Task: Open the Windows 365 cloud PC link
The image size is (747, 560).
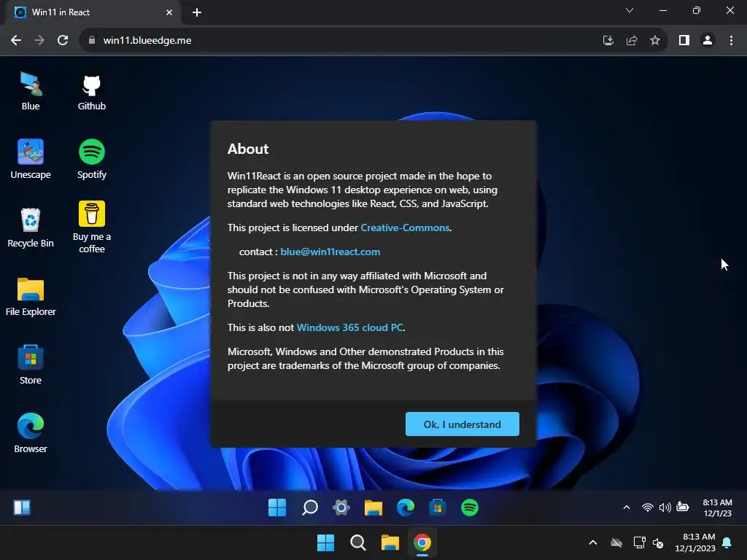Action: 349,327
